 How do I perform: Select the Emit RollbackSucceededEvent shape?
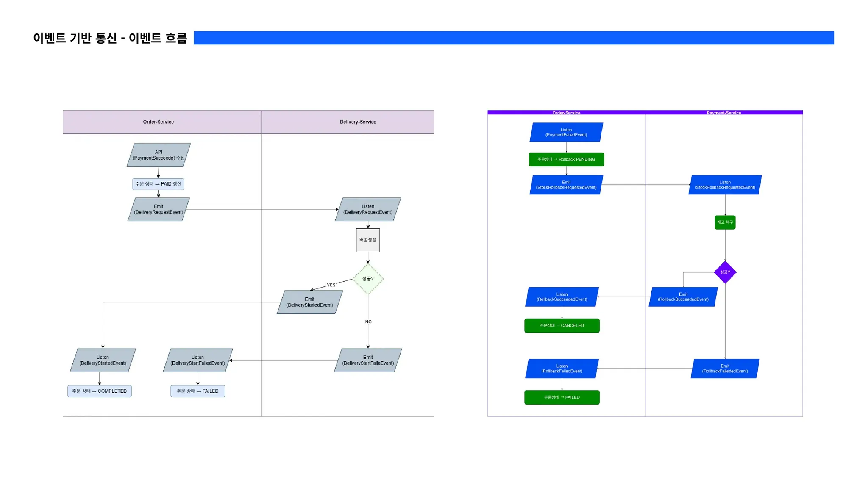tap(683, 297)
